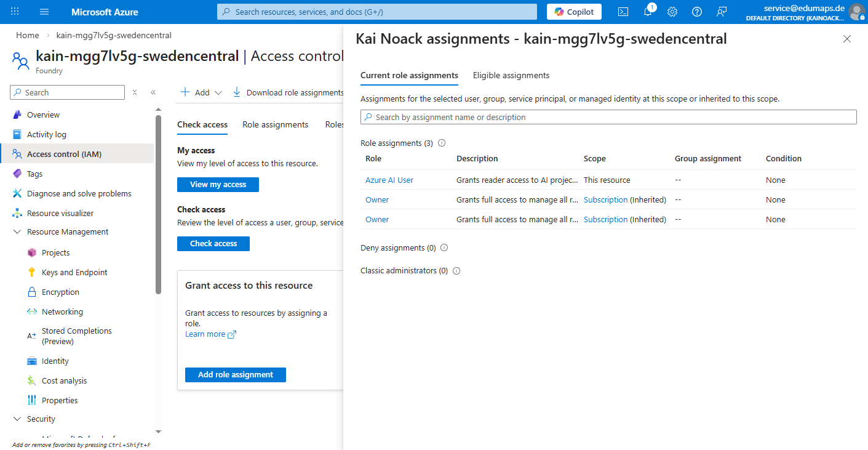The width and height of the screenshot is (868, 450).
Task: Open the feedback icon in top bar
Action: pyautogui.click(x=722, y=12)
